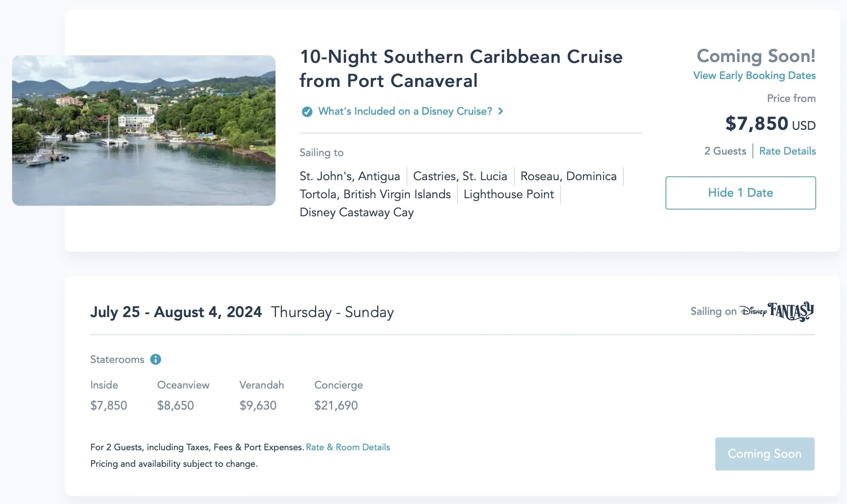The image size is (847, 504).
Task: Click the July 25 - August 4, 2024 date heading
Action: coord(176,312)
